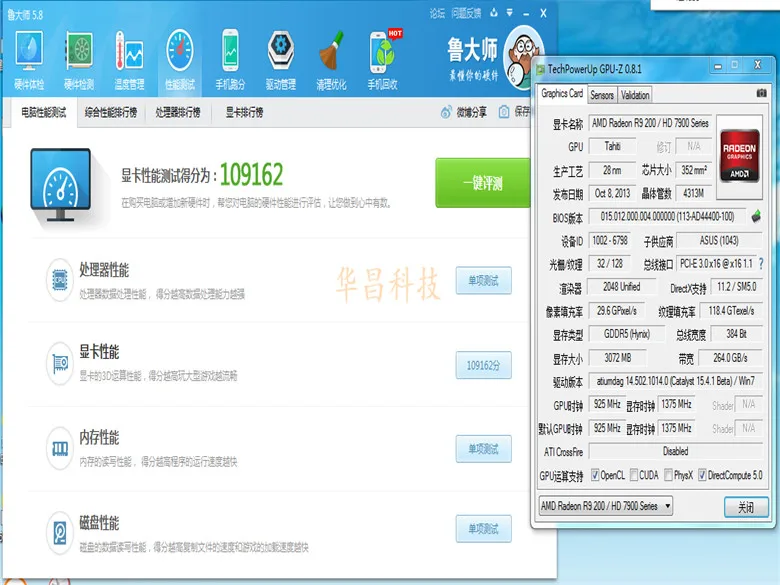Screen dimensions: 780x585
Task: Switch to 处理器排行榜 tab
Action: pyautogui.click(x=178, y=112)
